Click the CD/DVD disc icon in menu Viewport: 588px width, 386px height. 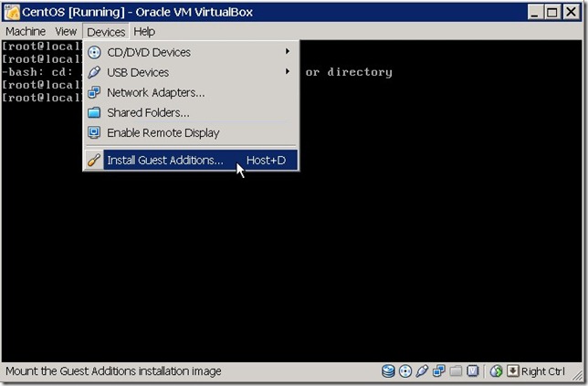(94, 52)
